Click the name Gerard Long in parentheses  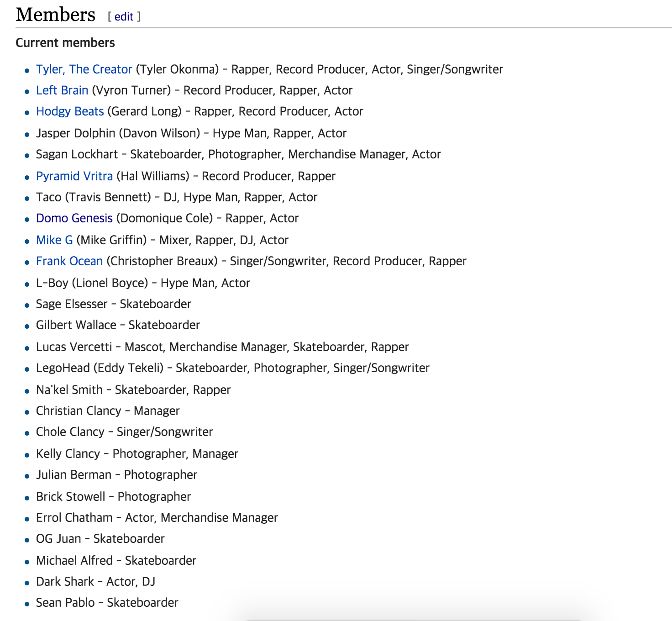[x=145, y=111]
